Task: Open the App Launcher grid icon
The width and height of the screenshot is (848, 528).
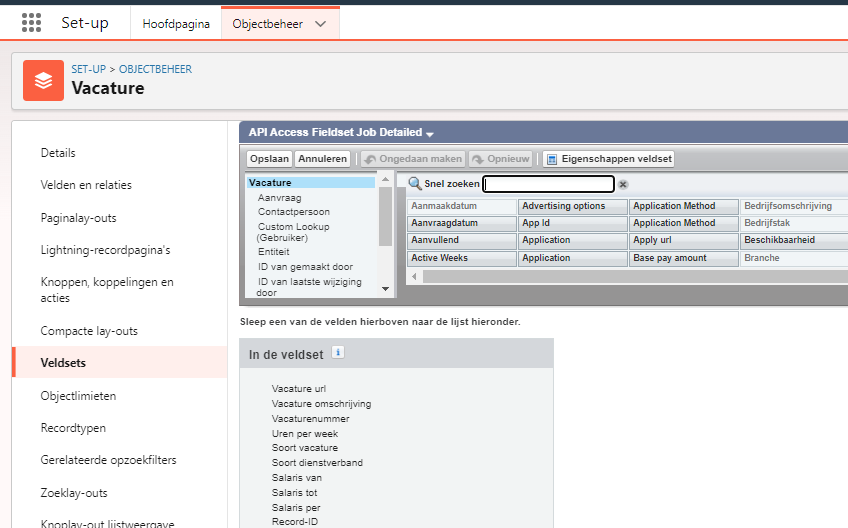Action: (x=31, y=23)
